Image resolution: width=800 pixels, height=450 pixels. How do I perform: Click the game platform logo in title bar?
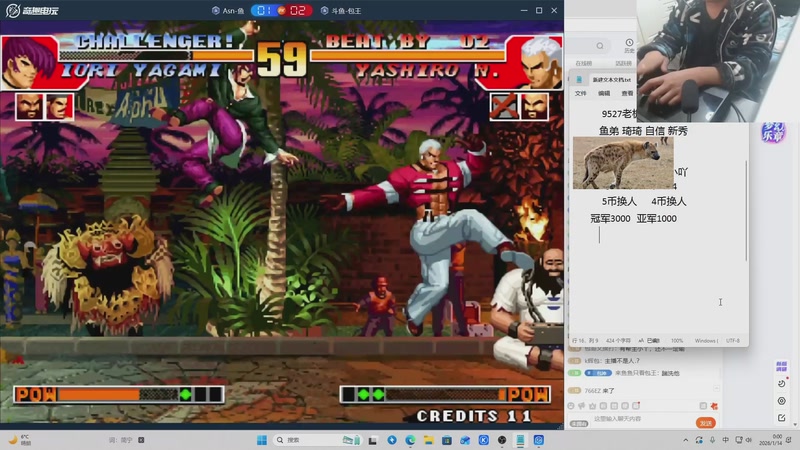coord(32,10)
